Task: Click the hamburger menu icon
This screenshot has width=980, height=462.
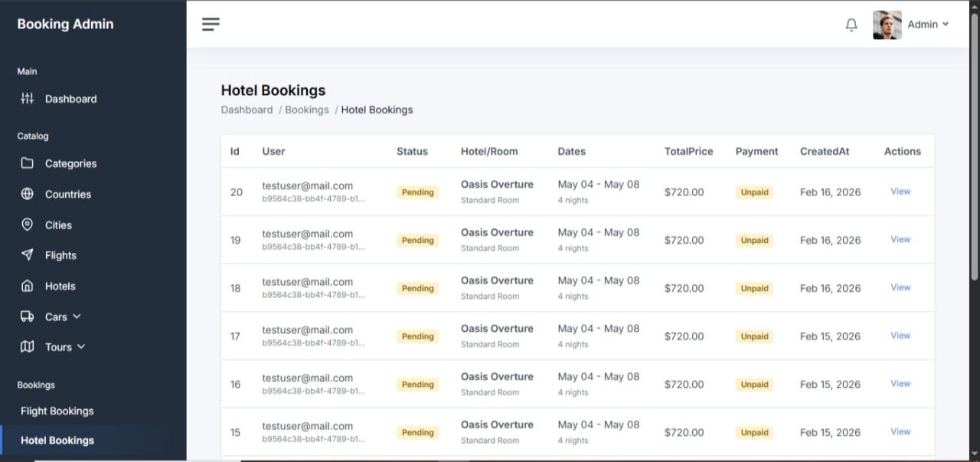Action: pos(211,25)
